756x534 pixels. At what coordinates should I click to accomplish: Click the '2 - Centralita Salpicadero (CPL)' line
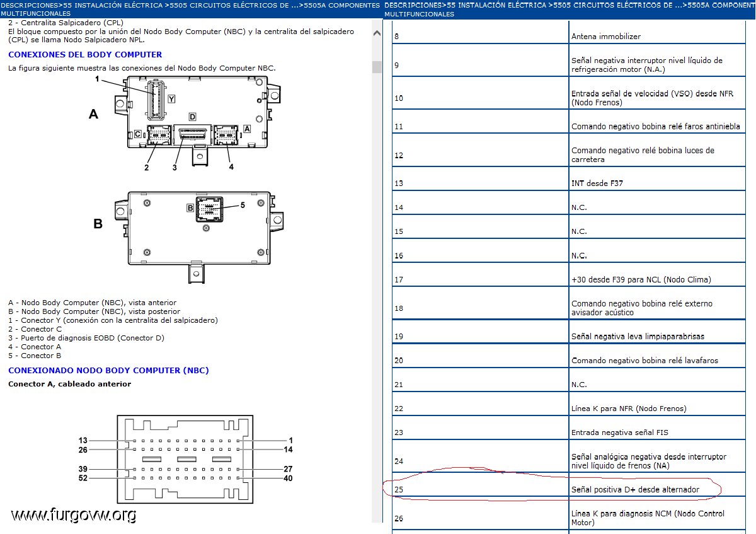66,22
